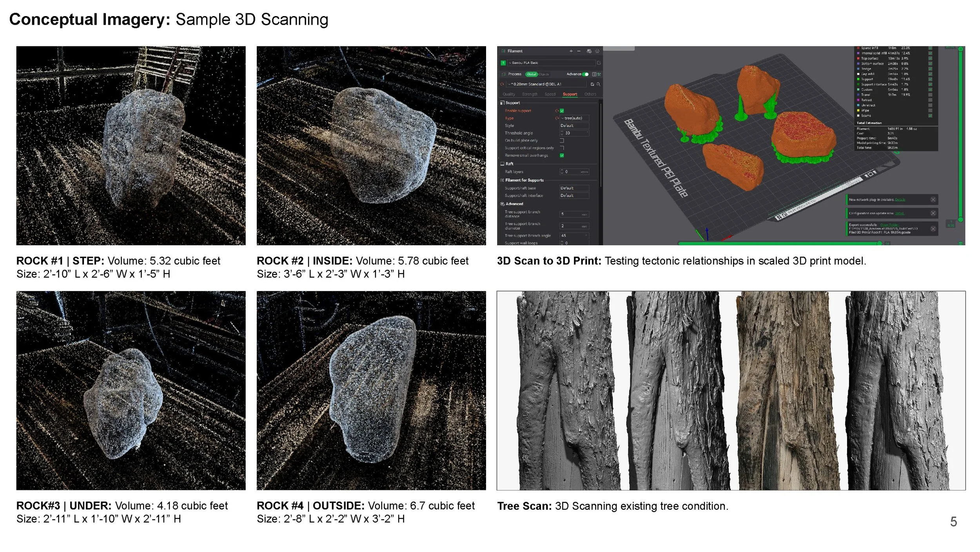Check the On build plate only box

(x=562, y=140)
